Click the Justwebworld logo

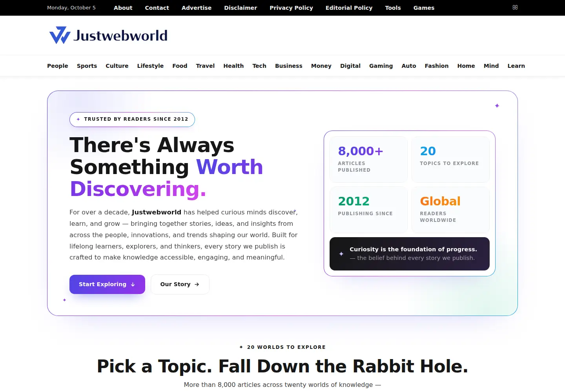pyautogui.click(x=108, y=35)
